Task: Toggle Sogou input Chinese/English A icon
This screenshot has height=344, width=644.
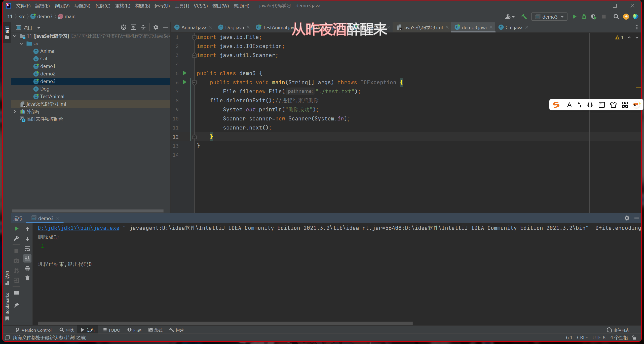Action: [x=569, y=105]
